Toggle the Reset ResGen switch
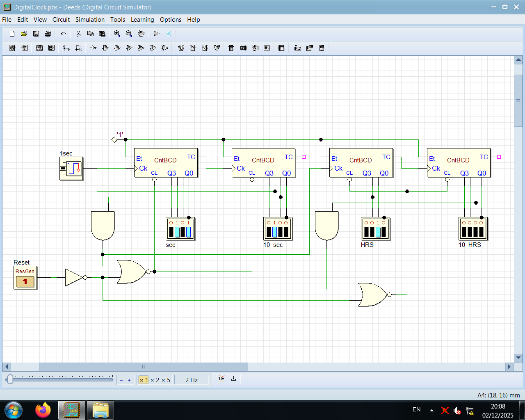This screenshot has height=420, width=525. pos(25,281)
